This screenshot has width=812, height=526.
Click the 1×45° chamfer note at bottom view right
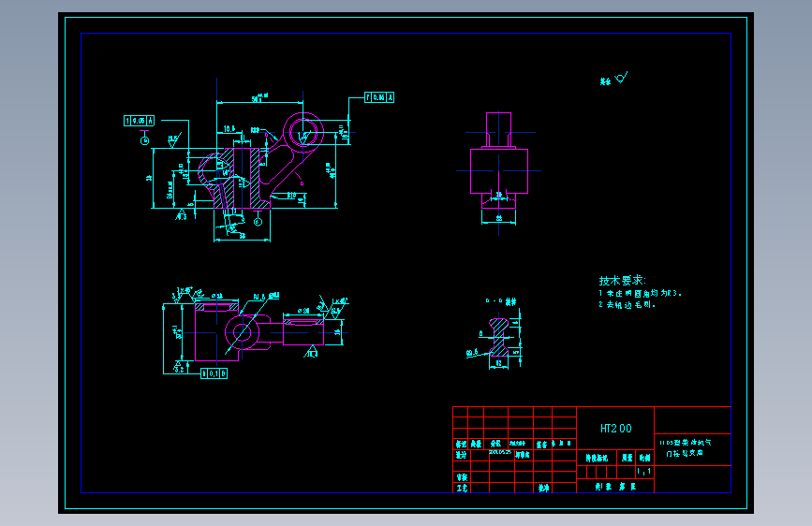coord(340,301)
